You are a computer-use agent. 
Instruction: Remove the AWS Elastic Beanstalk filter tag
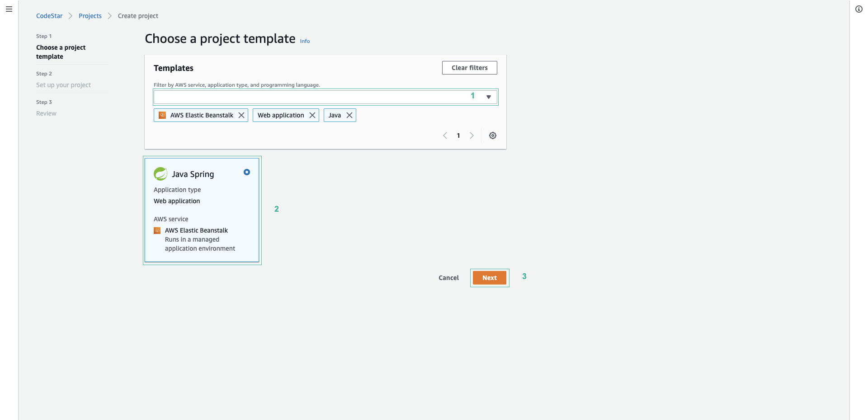coord(241,115)
